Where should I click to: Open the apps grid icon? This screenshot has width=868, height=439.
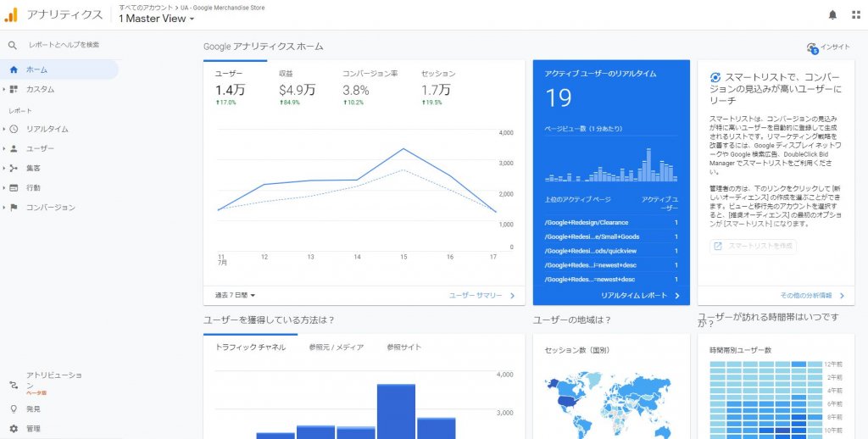pyautogui.click(x=856, y=15)
